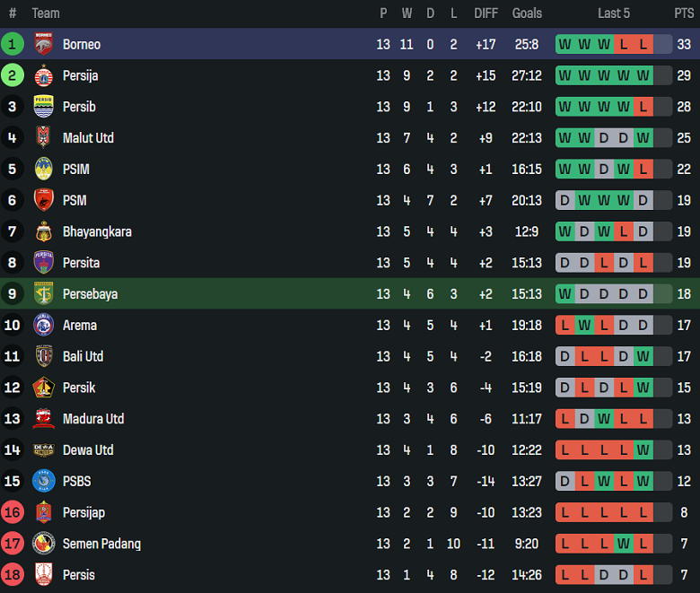Viewport: 700px width, 593px height.
Task: Click rank 2 green position badge
Action: pyautogui.click(x=13, y=76)
